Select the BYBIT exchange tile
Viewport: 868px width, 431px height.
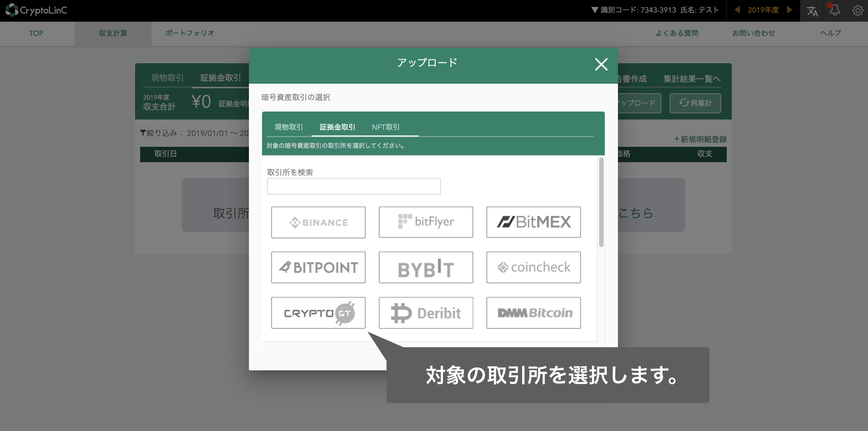coord(426,267)
